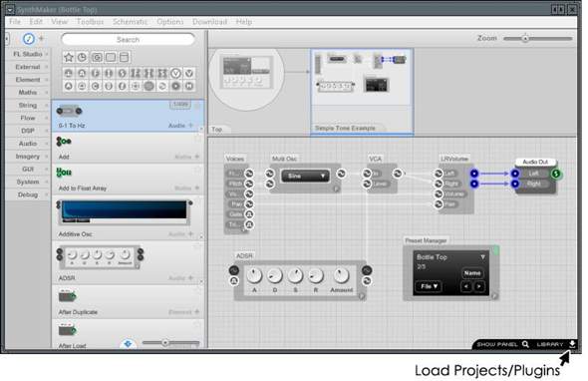Click the ADSR R knob
The image size is (588, 381).
pos(315,276)
